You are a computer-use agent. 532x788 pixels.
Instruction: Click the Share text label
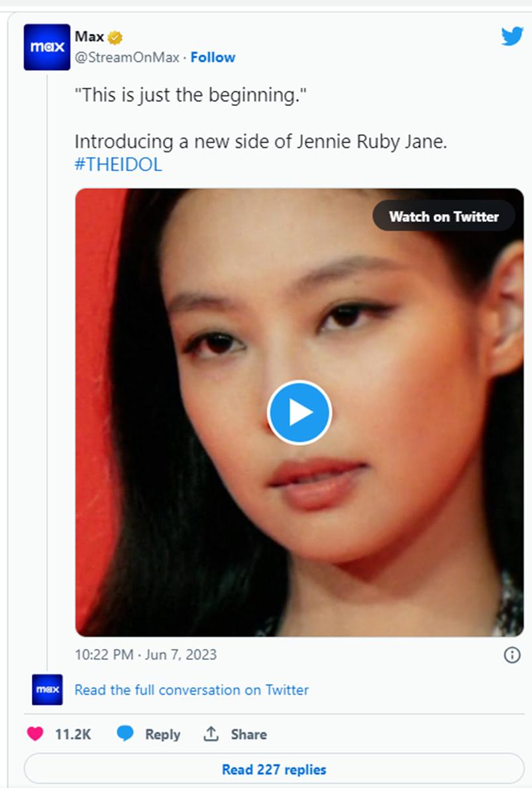(x=248, y=734)
